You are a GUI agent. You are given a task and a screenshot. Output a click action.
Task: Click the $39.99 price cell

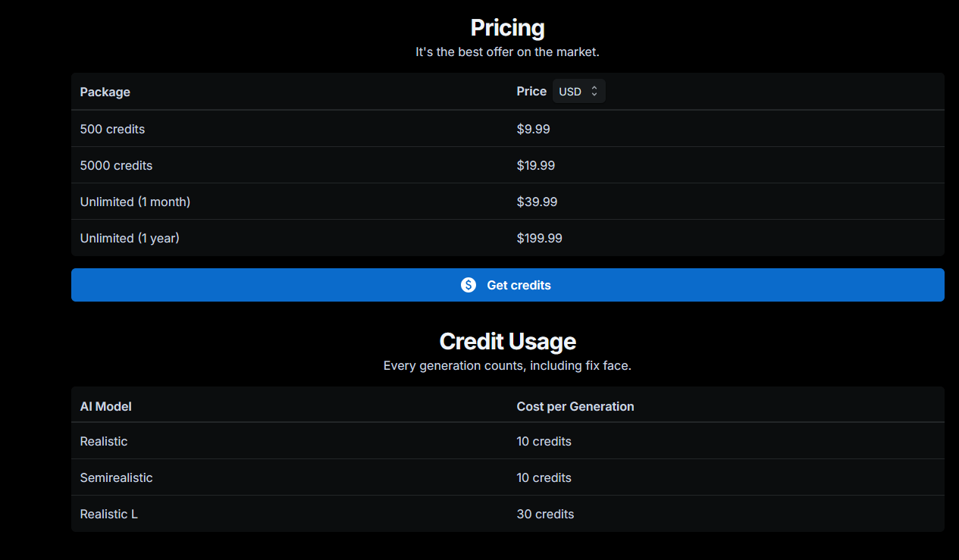537,202
